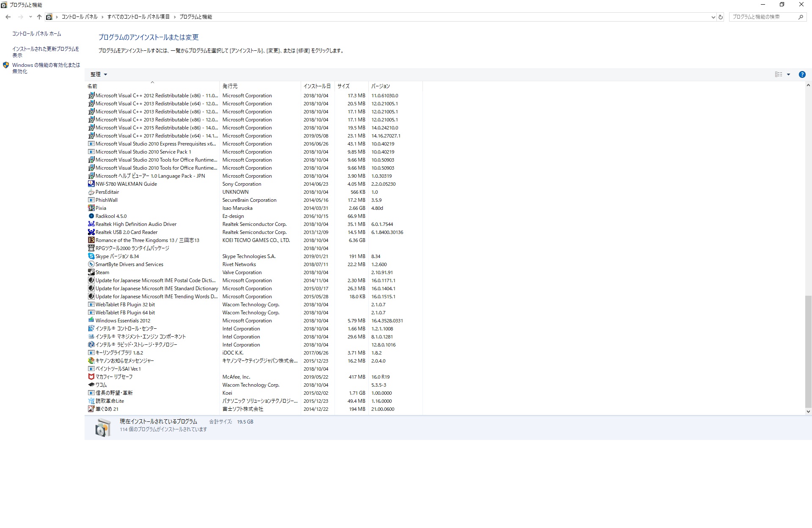The width and height of the screenshot is (812, 528).
Task: Click the refresh button in address bar
Action: point(721,17)
